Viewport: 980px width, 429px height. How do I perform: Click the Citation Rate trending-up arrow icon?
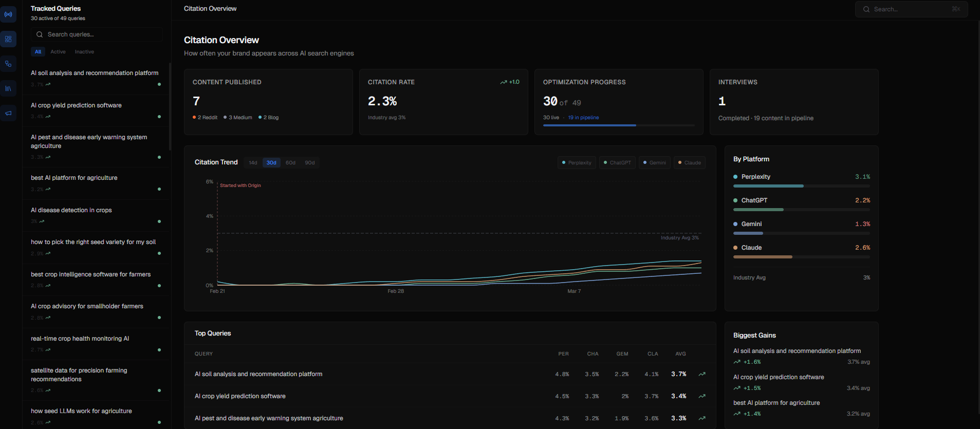[504, 82]
